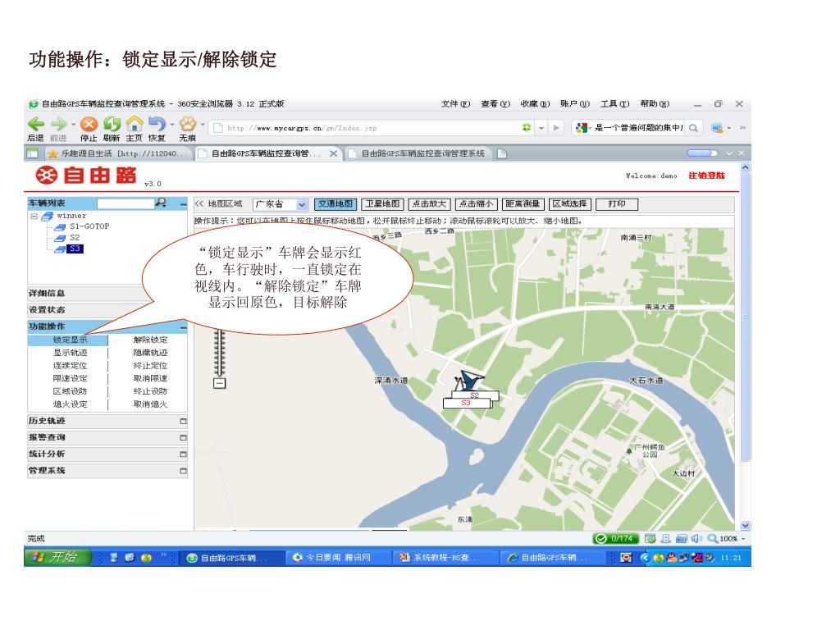This screenshot has height=630, width=840.
Task: Click the vehicle list search magnifier icon
Action: [x=161, y=203]
